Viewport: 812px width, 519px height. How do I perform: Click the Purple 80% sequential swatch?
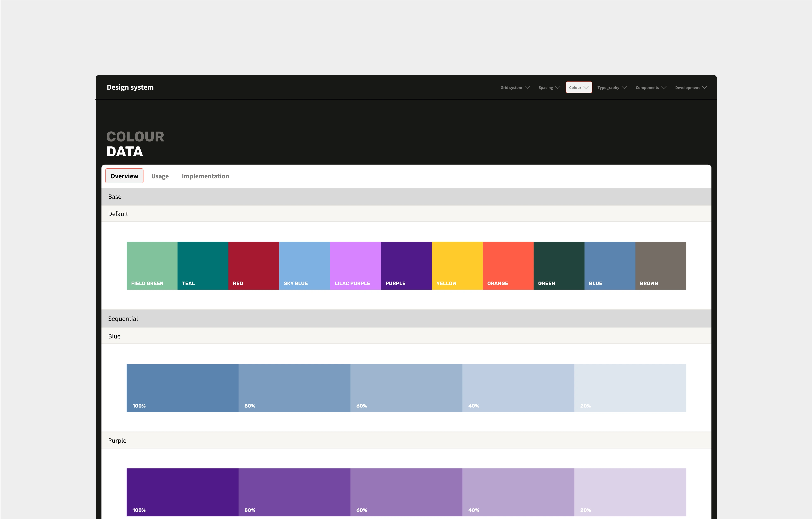pos(294,492)
